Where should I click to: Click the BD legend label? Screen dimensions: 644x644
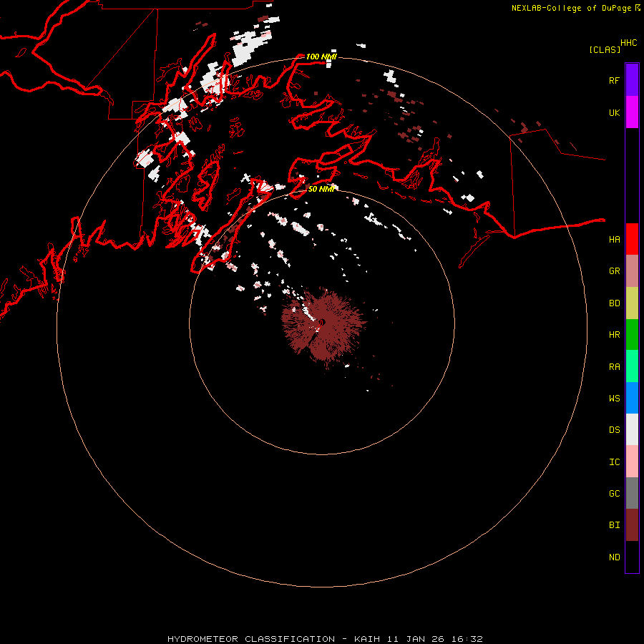(614, 303)
